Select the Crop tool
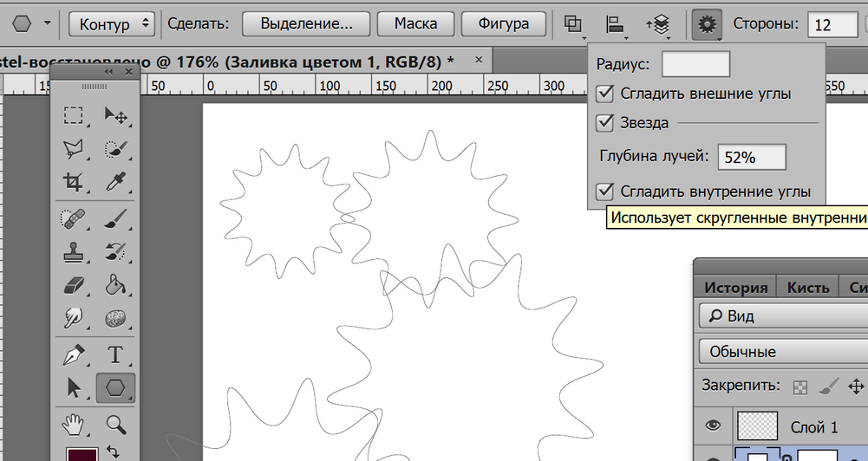The image size is (868, 461). click(x=73, y=181)
